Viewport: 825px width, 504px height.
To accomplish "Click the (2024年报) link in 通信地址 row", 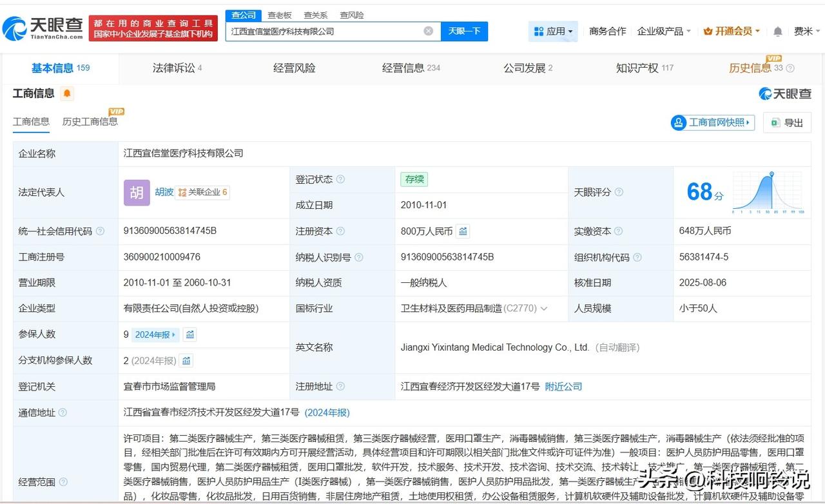I will tap(327, 412).
